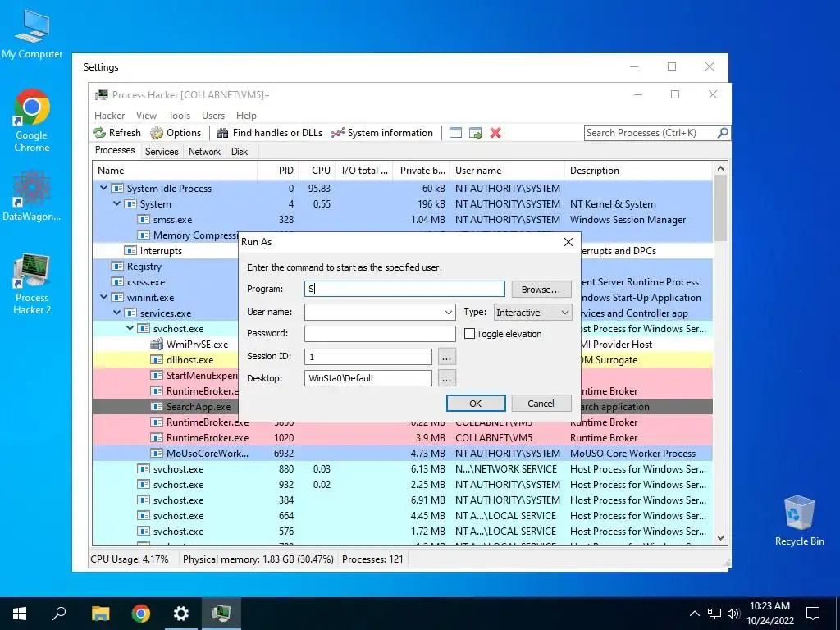Select the RuntimeBroker.exe row with PID 1020

[402, 438]
